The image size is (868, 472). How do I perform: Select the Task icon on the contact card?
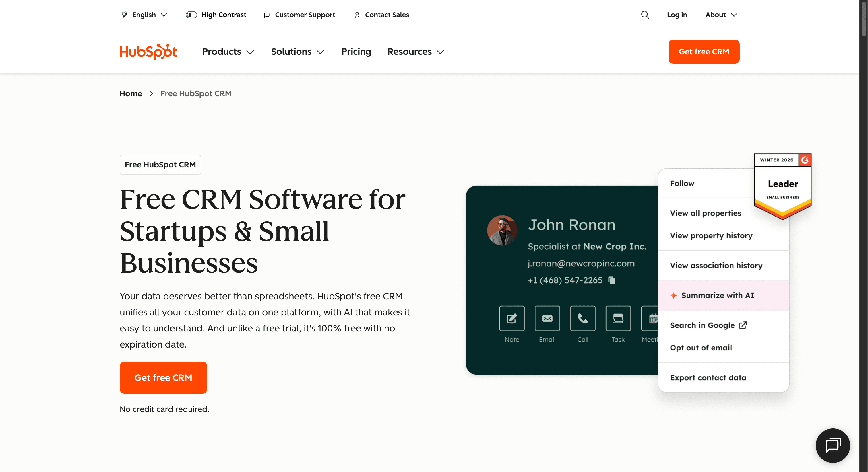point(618,319)
